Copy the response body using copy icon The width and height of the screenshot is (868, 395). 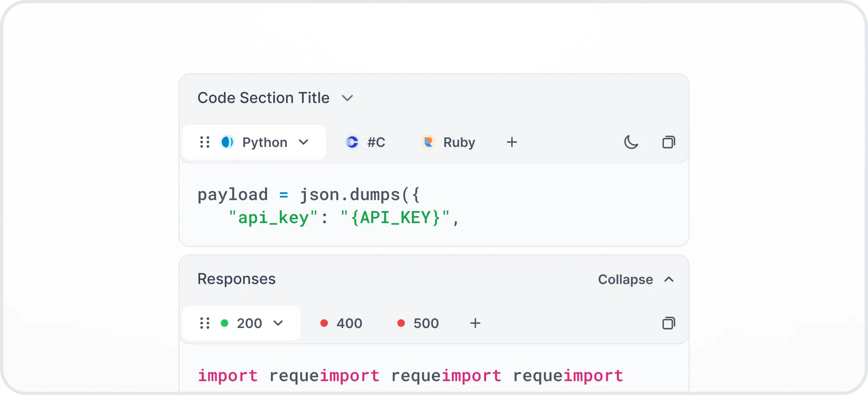pos(669,323)
